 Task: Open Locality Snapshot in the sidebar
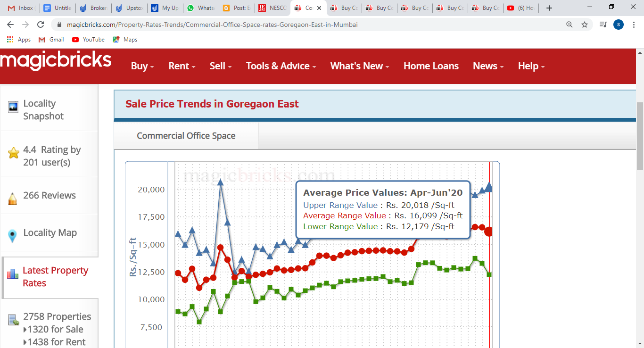pos(43,109)
